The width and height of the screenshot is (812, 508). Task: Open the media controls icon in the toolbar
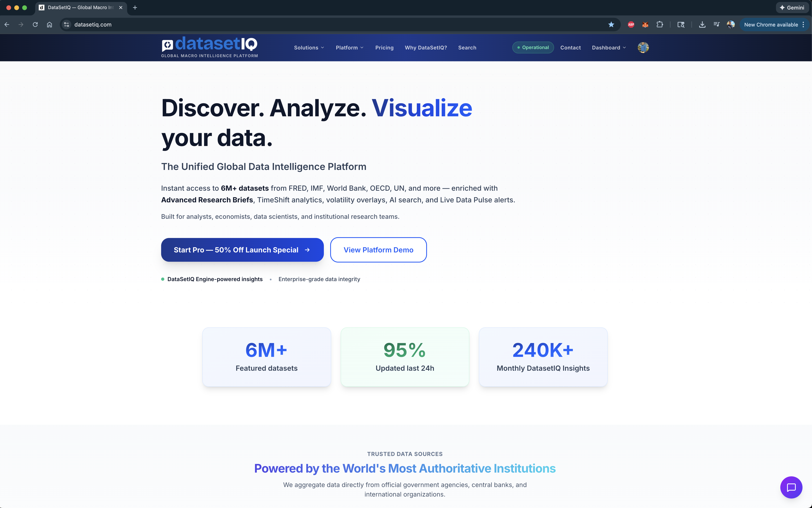pyautogui.click(x=716, y=24)
